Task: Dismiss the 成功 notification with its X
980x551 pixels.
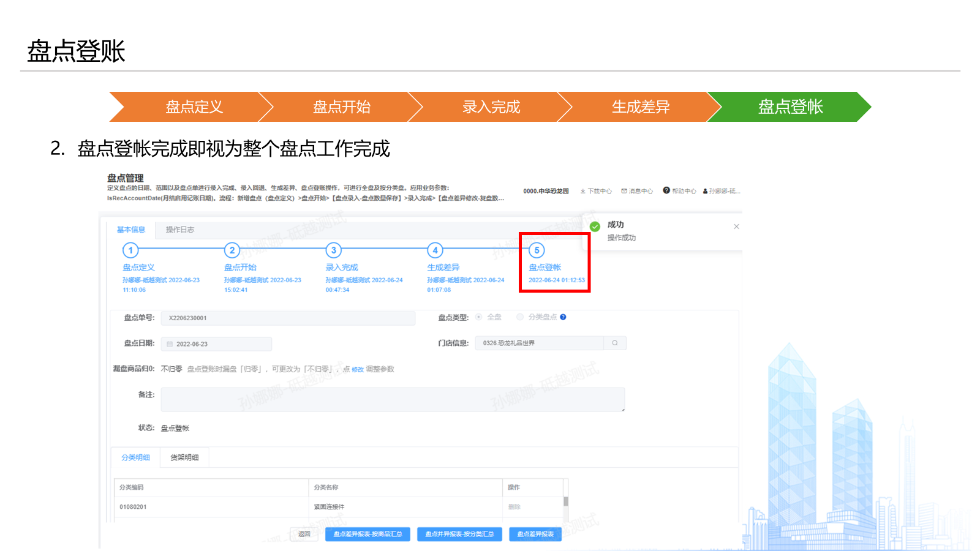Action: (x=736, y=227)
